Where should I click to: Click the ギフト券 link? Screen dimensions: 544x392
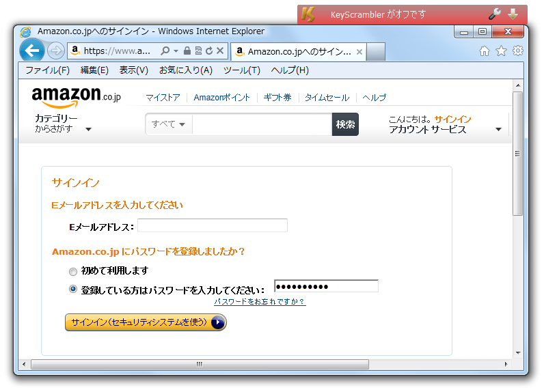[277, 98]
